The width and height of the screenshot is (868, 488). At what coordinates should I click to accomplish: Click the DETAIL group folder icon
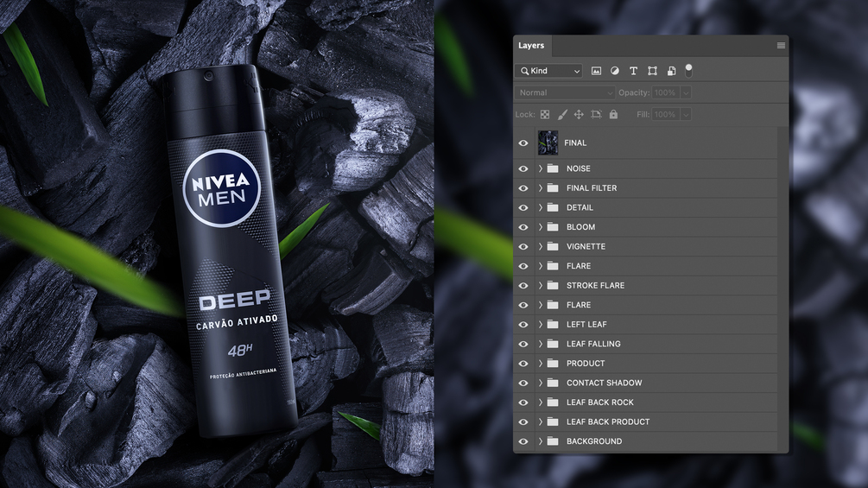tap(553, 207)
